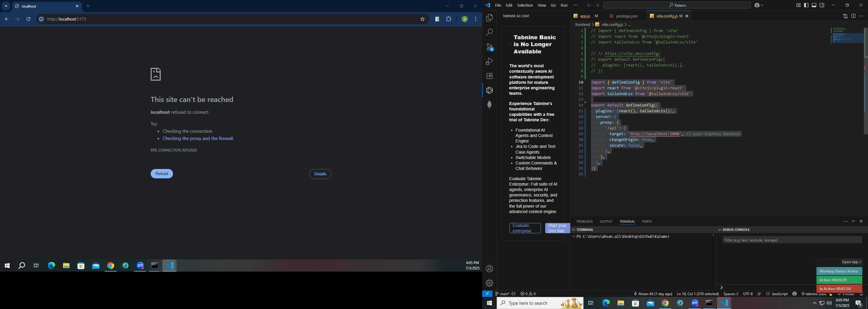Open the Customize Layout icon in title bar
The height and width of the screenshot is (309, 868).
pos(798,5)
